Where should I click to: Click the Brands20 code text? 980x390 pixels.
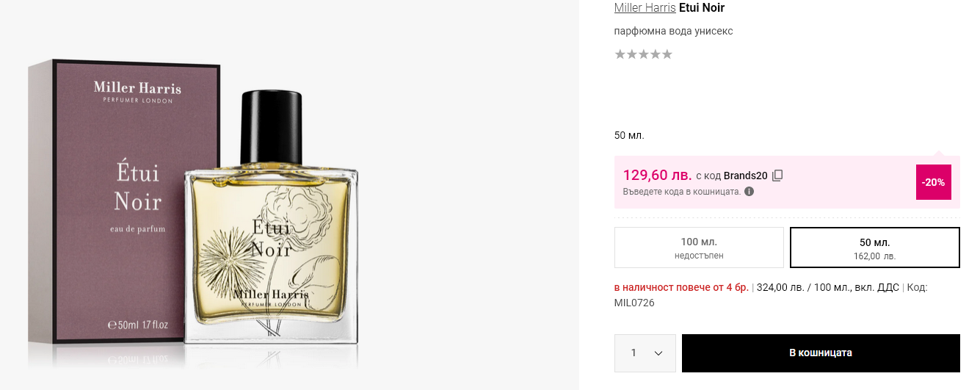pos(745,176)
